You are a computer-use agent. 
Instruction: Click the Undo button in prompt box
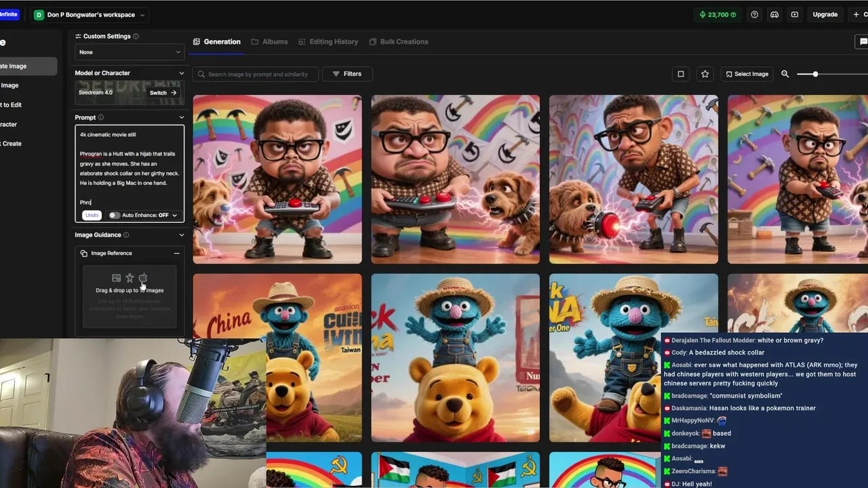point(92,216)
